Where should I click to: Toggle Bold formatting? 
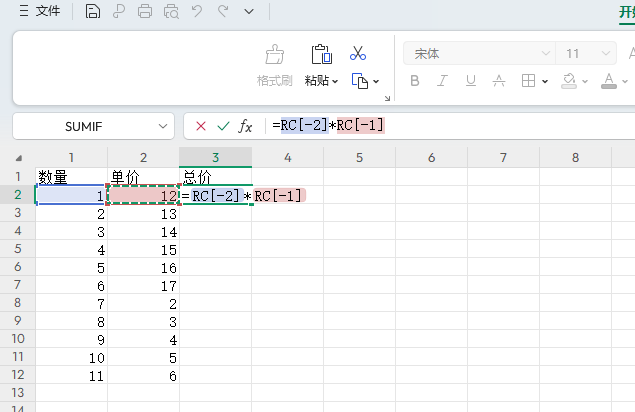click(415, 81)
